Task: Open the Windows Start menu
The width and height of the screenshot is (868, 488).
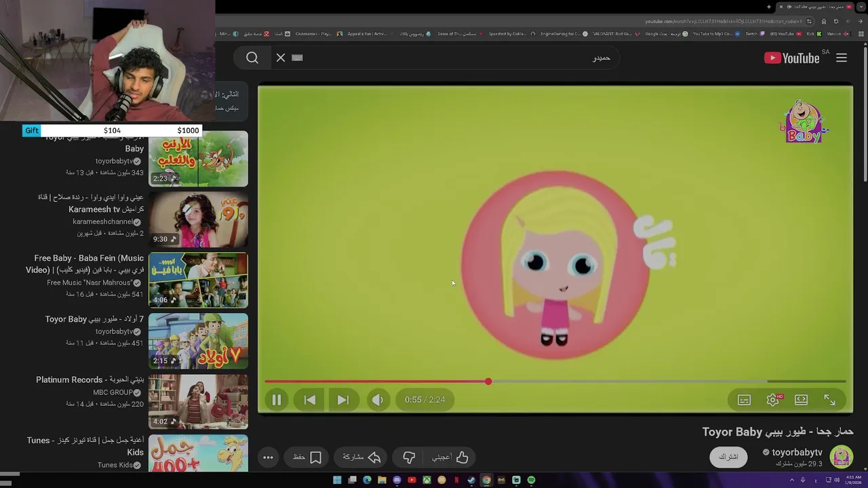Action: tap(337, 480)
